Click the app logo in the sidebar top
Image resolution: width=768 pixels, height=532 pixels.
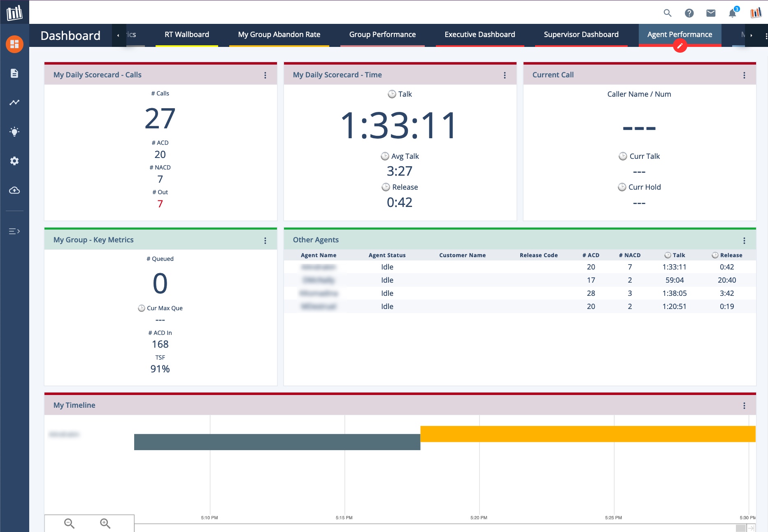[x=14, y=12]
